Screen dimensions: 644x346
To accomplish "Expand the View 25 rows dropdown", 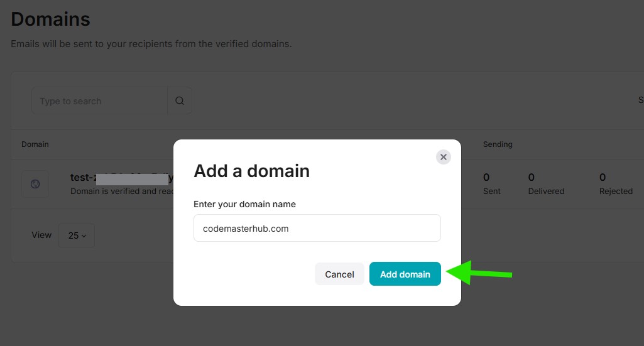I will click(77, 235).
